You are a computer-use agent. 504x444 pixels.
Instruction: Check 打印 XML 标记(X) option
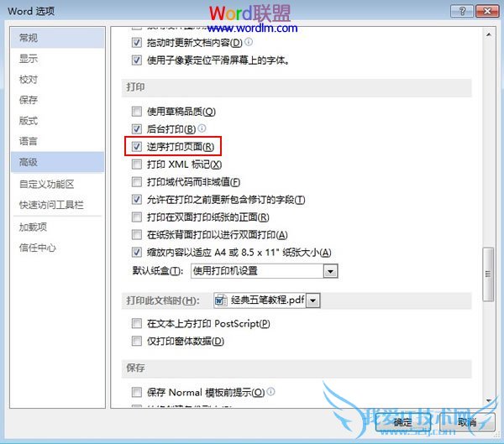(137, 165)
